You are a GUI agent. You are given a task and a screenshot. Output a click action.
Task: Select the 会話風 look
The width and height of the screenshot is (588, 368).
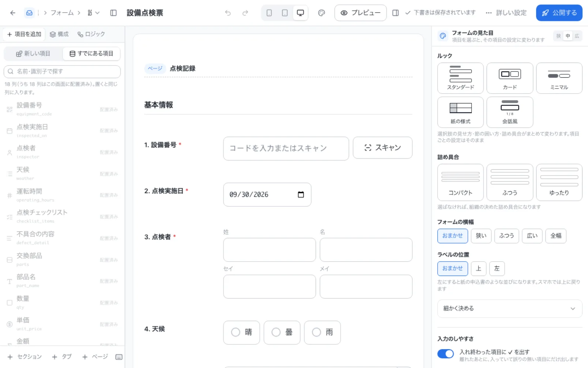tap(510, 112)
